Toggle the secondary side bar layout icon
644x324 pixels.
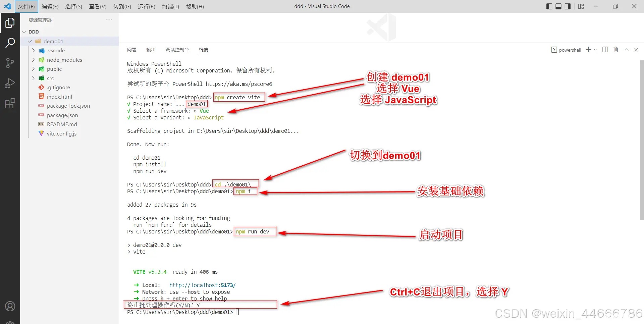[568, 6]
